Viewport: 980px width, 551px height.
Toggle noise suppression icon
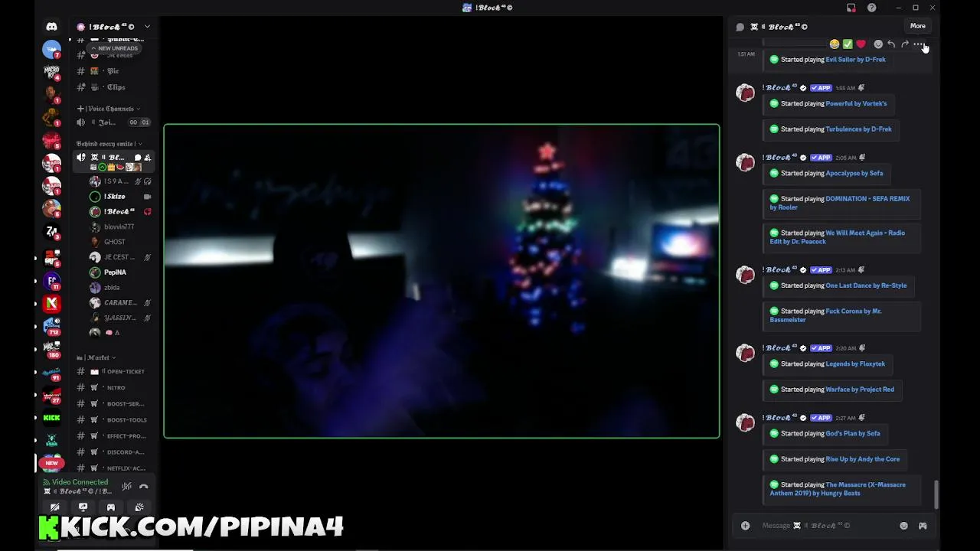126,486
